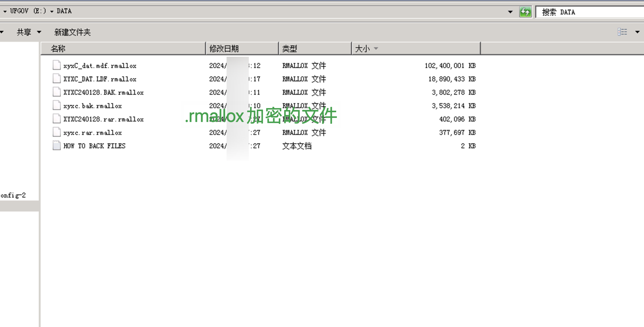644x327 pixels.
Task: Select the DATA breadcrumb segment
Action: (64, 11)
